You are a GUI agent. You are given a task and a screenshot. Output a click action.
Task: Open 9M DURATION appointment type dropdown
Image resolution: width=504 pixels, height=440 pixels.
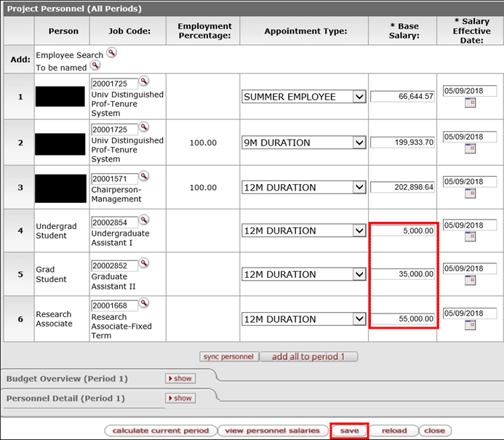click(x=304, y=143)
